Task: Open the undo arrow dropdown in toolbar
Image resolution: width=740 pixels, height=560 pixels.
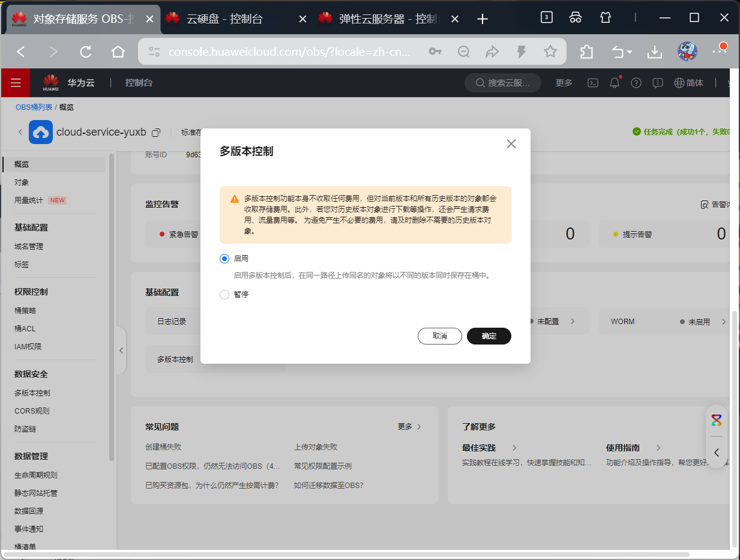Action: pyautogui.click(x=621, y=52)
